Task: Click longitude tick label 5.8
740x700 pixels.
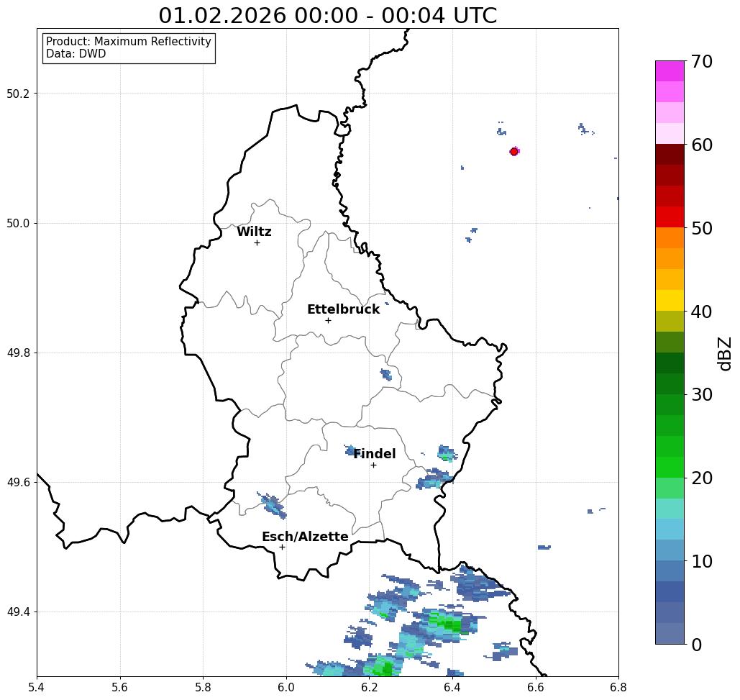Action: coord(203,687)
